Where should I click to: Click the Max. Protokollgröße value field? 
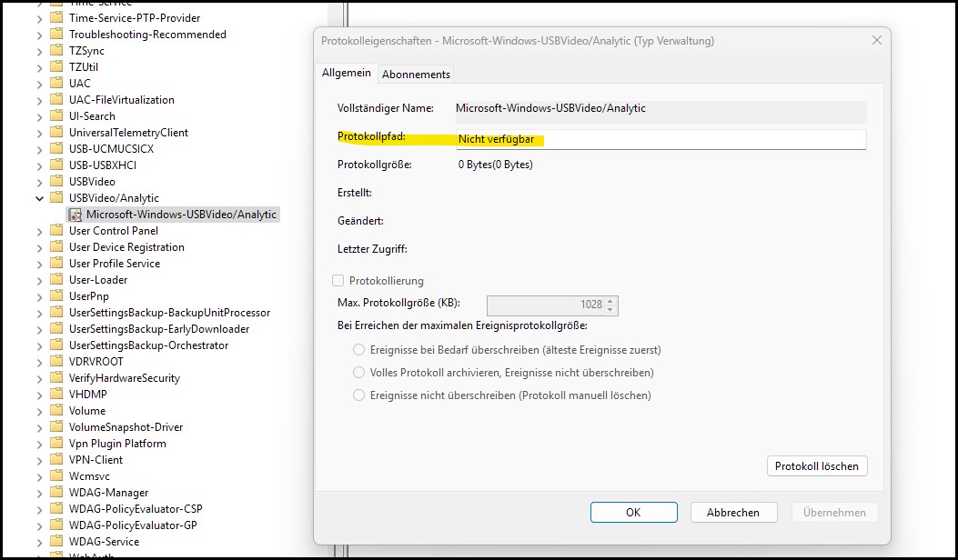(545, 305)
